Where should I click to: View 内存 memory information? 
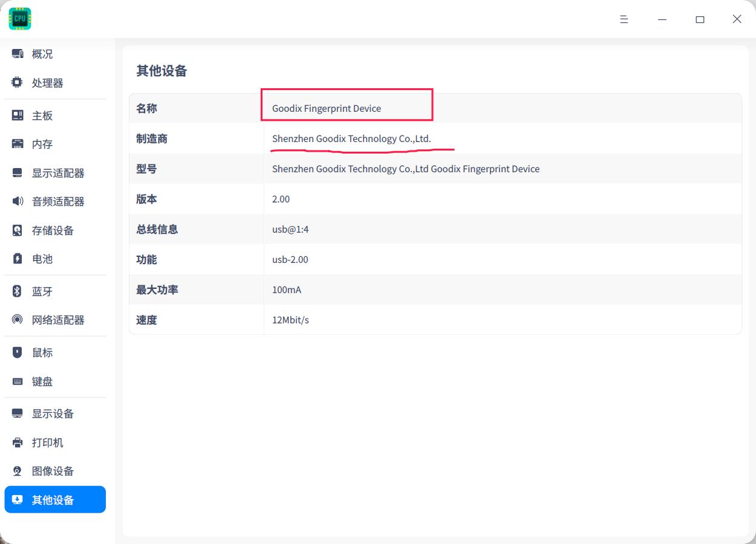[x=42, y=144]
